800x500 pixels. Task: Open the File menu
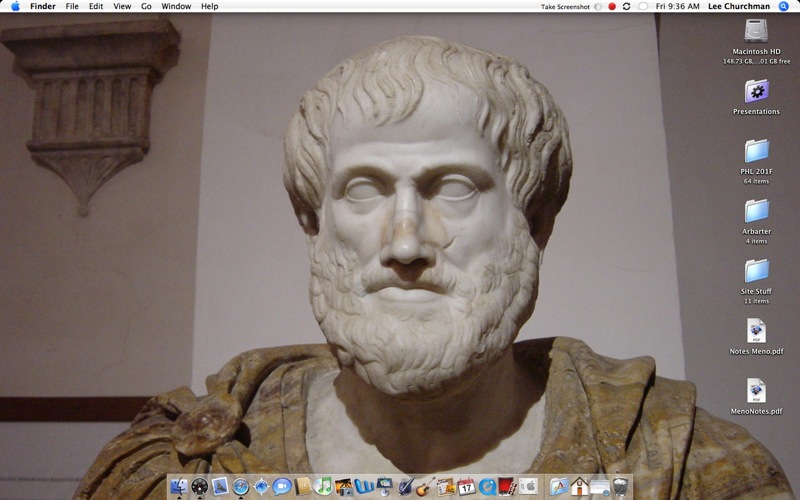(x=72, y=6)
